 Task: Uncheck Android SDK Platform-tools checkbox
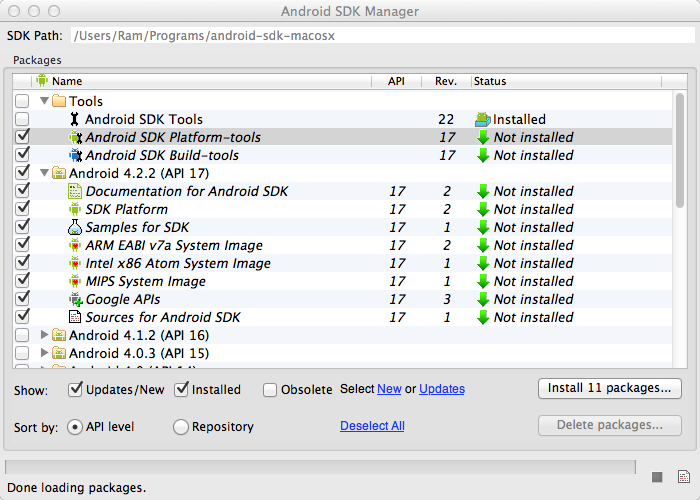pos(22,136)
